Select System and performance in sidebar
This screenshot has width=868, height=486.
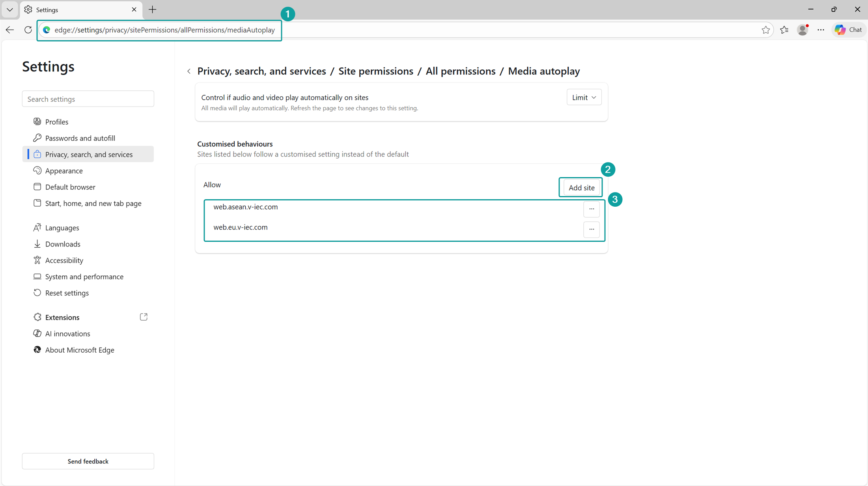84,277
